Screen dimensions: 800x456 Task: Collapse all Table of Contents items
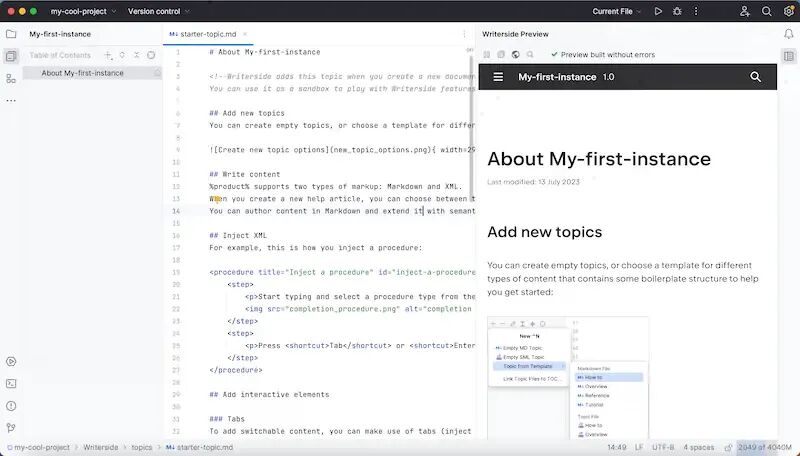pyautogui.click(x=136, y=55)
